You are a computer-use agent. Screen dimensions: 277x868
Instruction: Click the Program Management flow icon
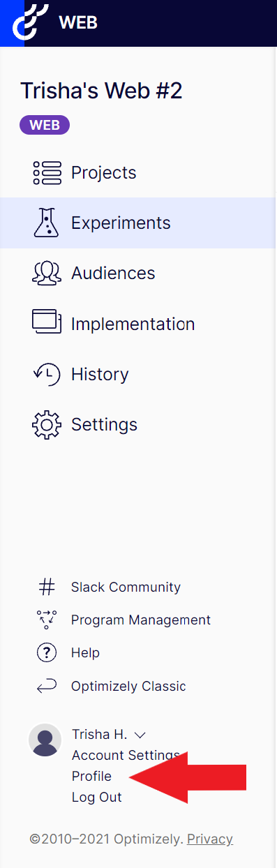(46, 620)
